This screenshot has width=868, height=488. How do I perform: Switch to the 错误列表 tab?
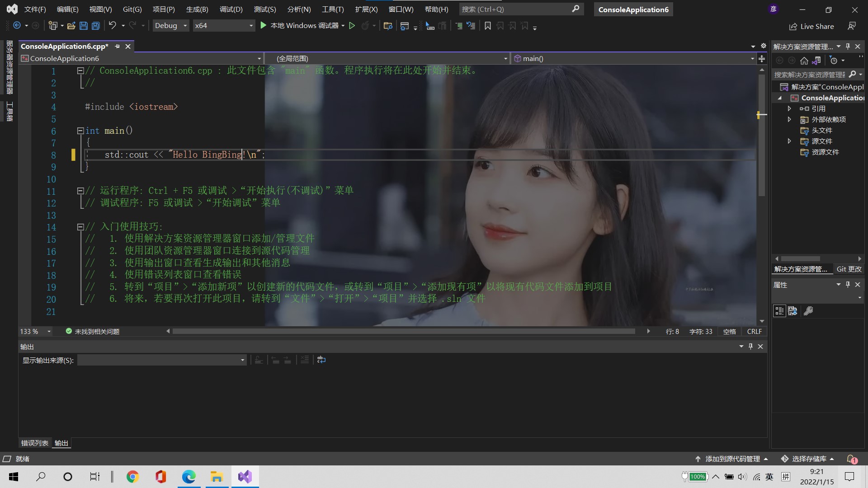pos(34,443)
